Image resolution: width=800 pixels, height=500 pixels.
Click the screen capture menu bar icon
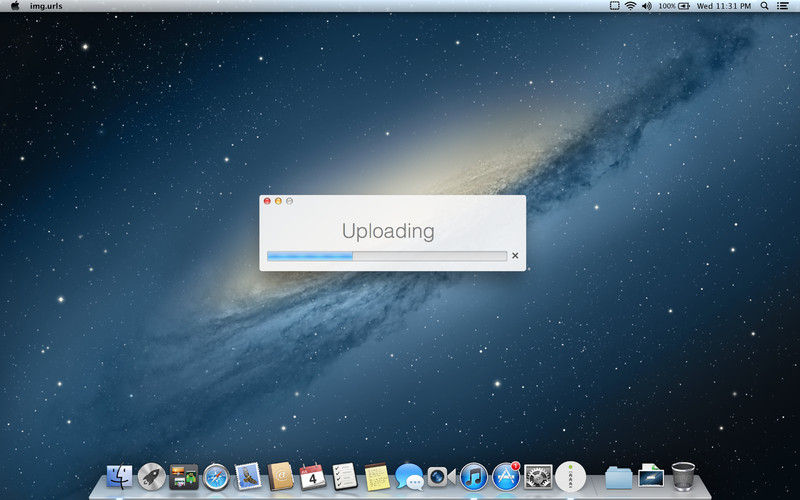[615, 6]
